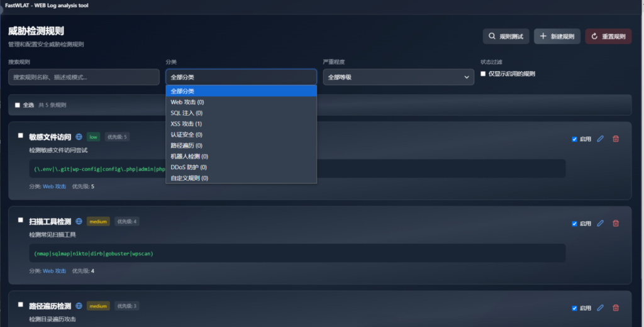Collapse the 分类 dropdown showing 全部分类
The image size is (644, 327).
coord(241,77)
